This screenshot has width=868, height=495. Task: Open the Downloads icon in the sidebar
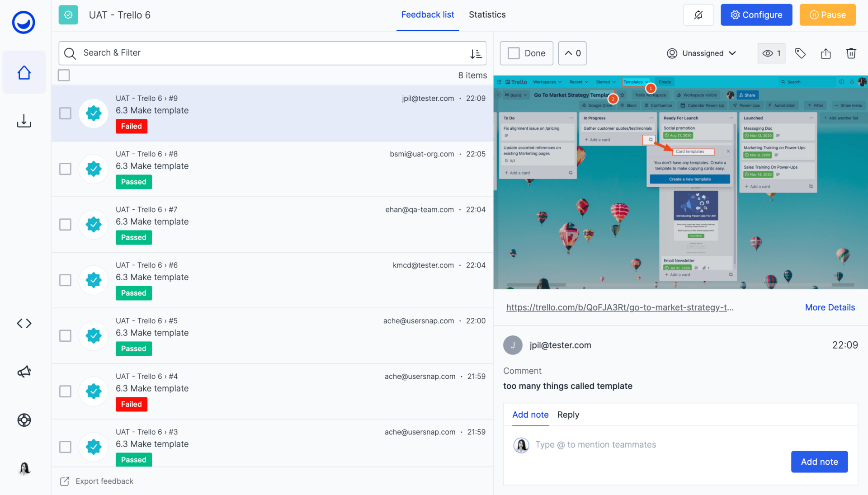pos(24,121)
